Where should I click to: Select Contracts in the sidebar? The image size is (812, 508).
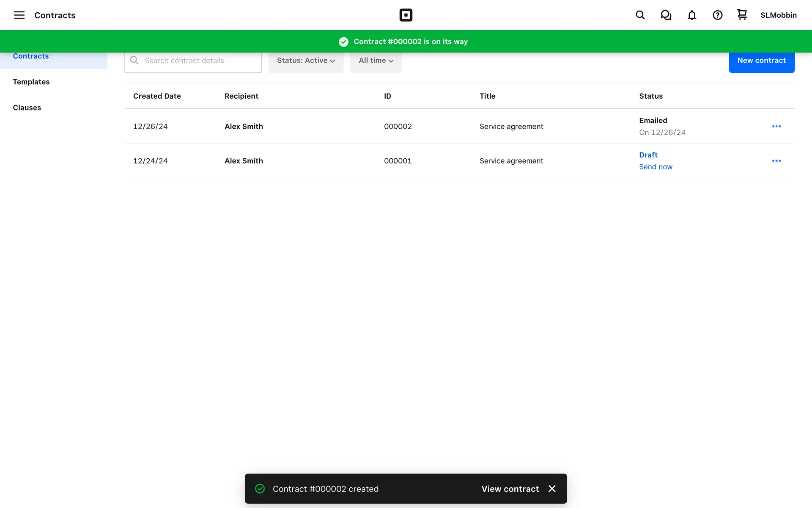31,57
